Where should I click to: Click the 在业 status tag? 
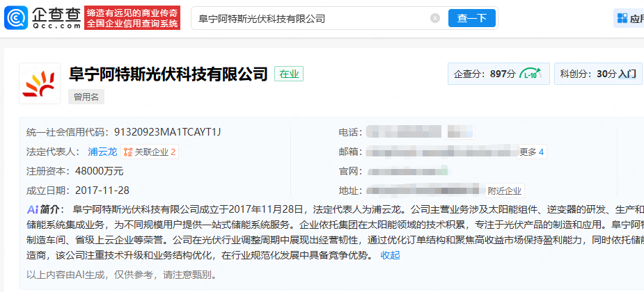(289, 74)
